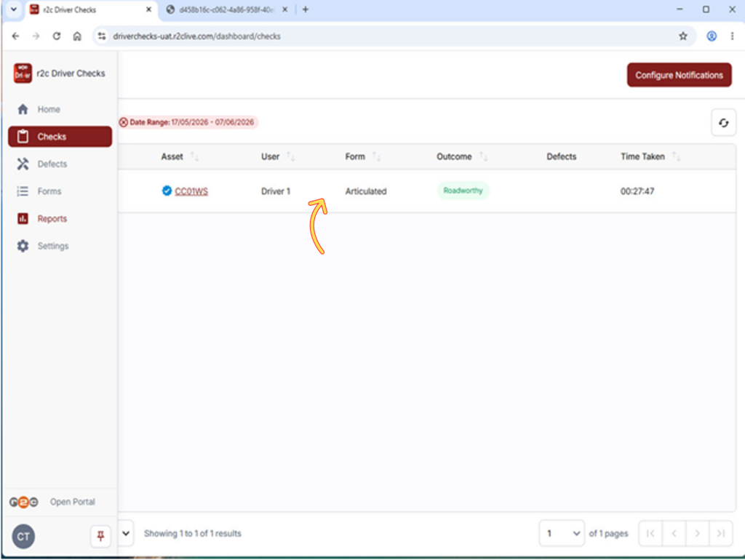Refresh the checks table
This screenshot has height=560, width=745.
point(723,123)
